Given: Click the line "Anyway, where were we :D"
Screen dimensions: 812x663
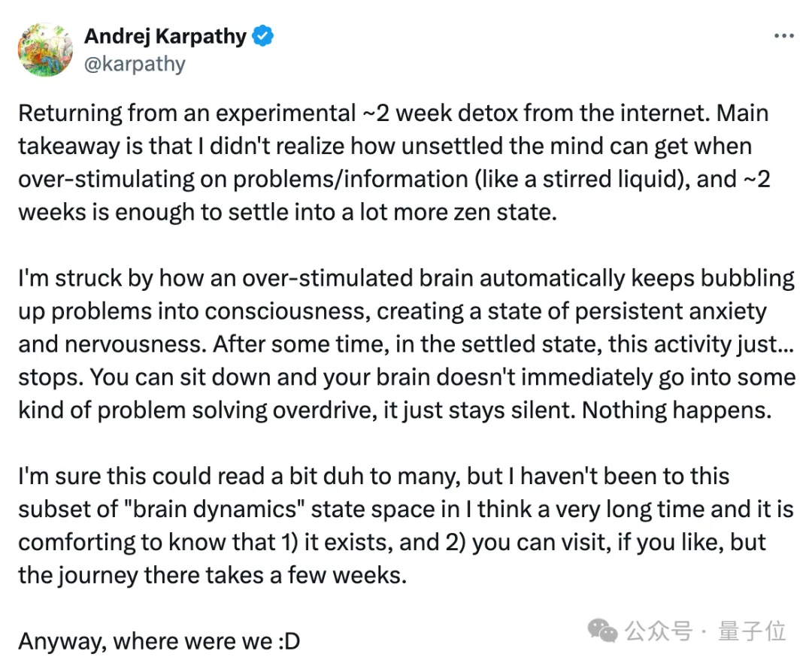Looking at the screenshot, I should (x=159, y=641).
